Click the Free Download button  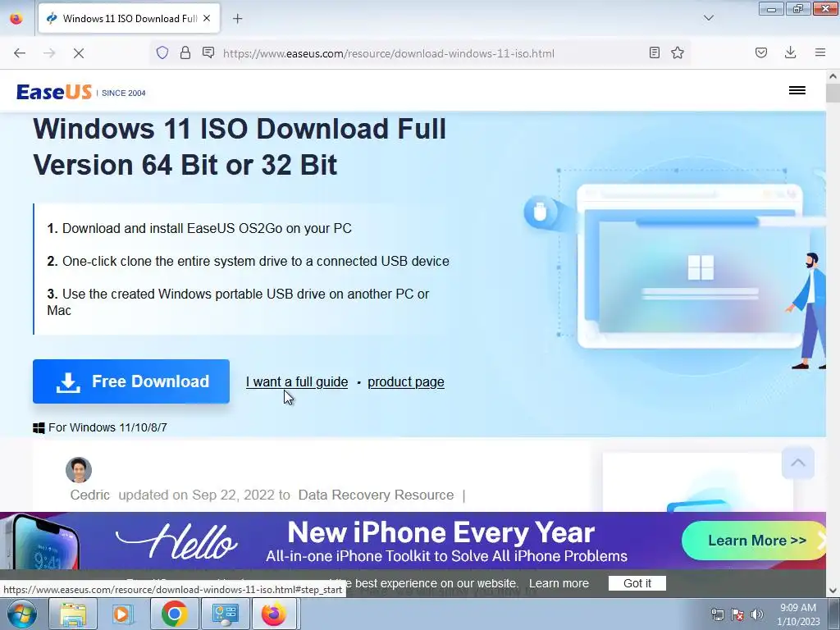coord(131,381)
